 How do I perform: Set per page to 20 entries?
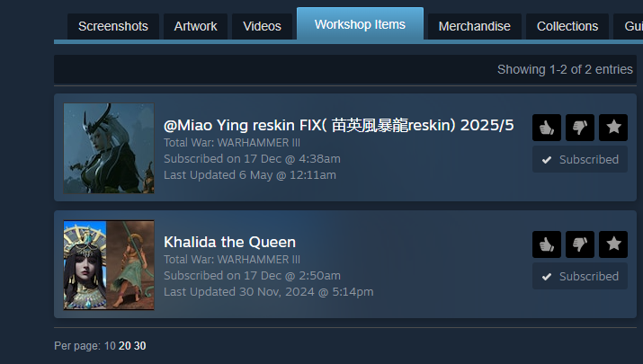click(125, 346)
